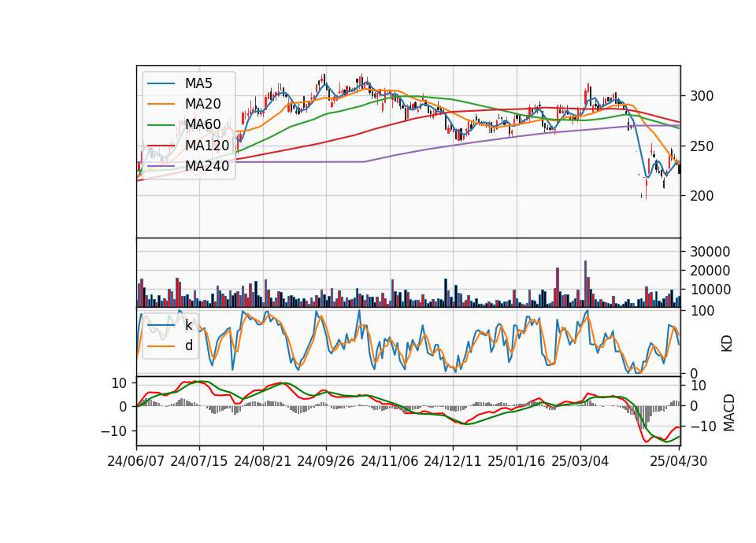This screenshot has height=543, width=756.
Task: Click the 200 price axis value
Action: pos(702,196)
